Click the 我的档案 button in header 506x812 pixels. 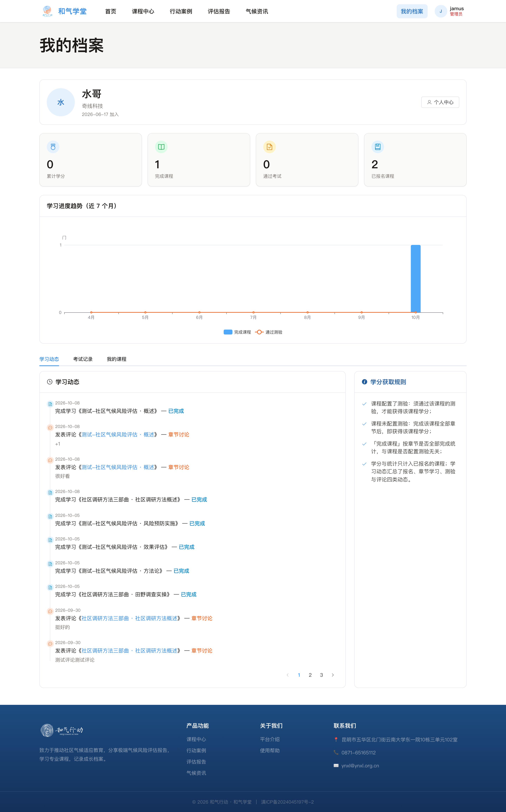tap(412, 11)
